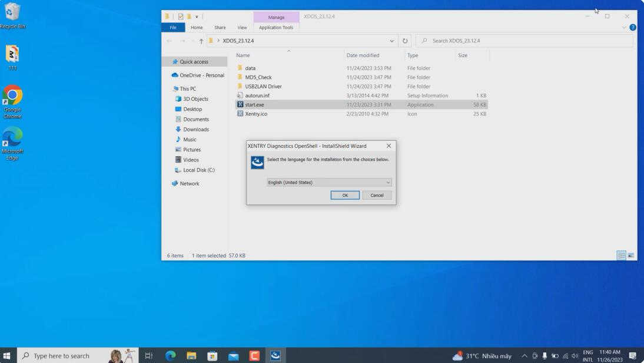This screenshot has height=363, width=644.
Task: Click the taskbar search box
Action: [x=78, y=355]
